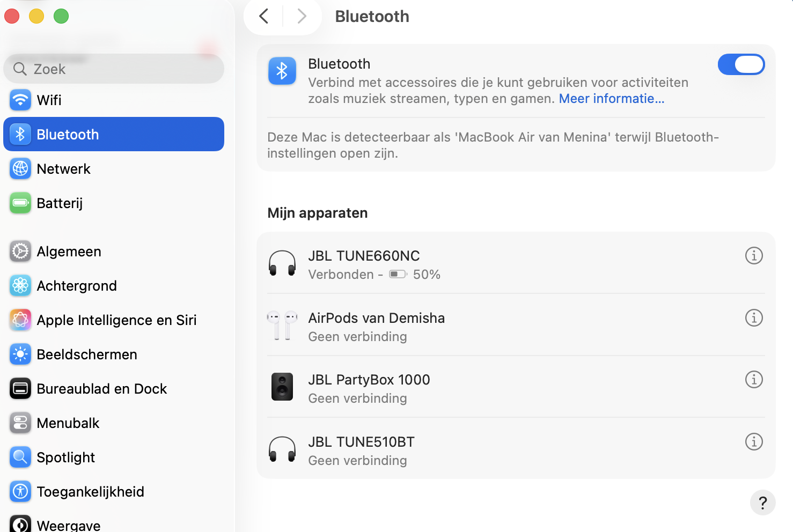
Task: Open info for JBL PartyBox 1000
Action: [754, 379]
